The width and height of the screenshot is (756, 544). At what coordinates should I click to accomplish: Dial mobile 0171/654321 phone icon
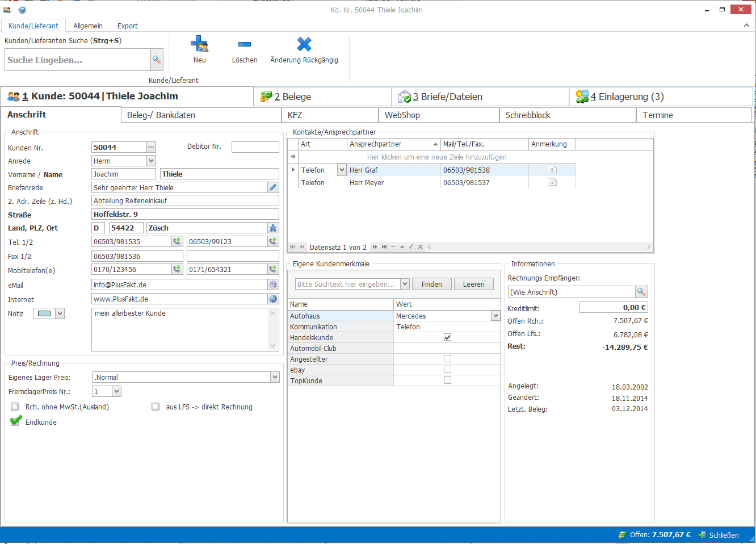(273, 269)
